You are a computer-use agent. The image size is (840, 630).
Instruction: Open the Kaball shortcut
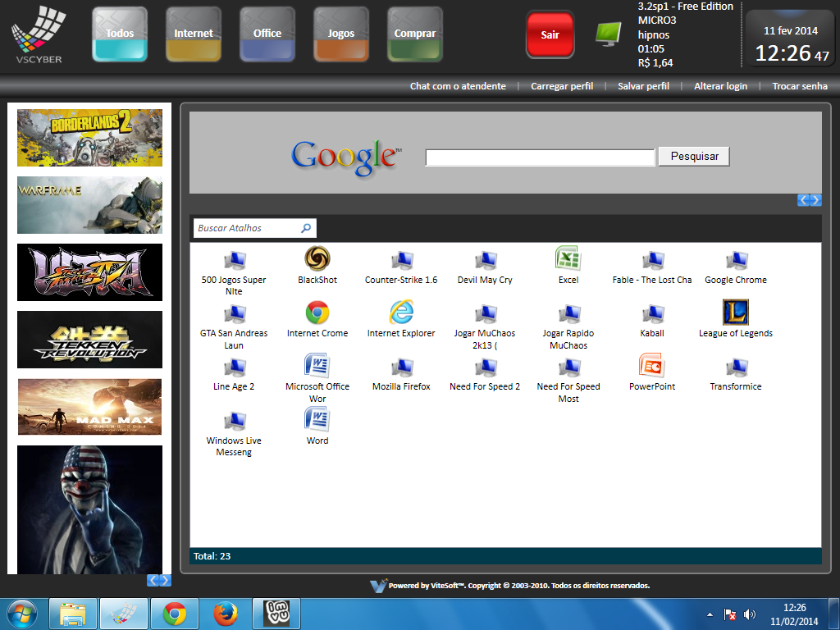652,321
